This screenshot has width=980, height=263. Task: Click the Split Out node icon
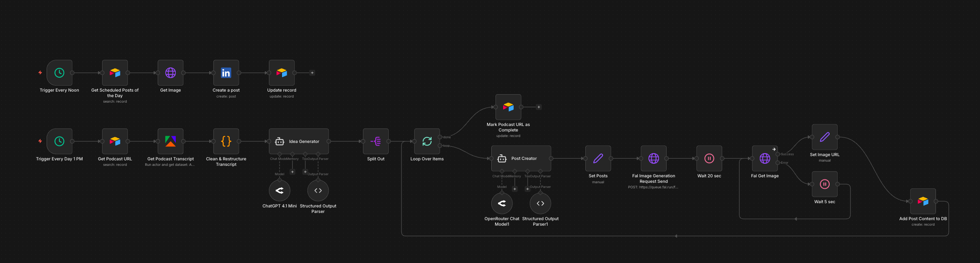(376, 141)
